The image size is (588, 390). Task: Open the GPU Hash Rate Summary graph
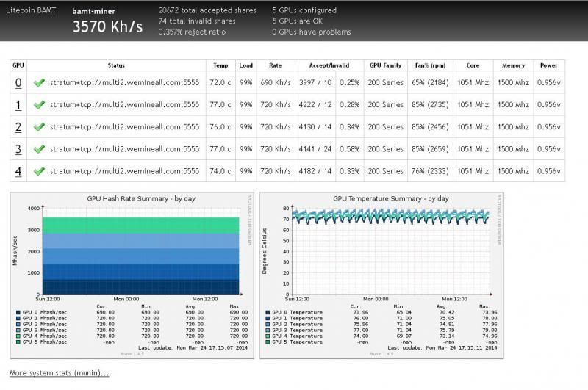pos(132,275)
